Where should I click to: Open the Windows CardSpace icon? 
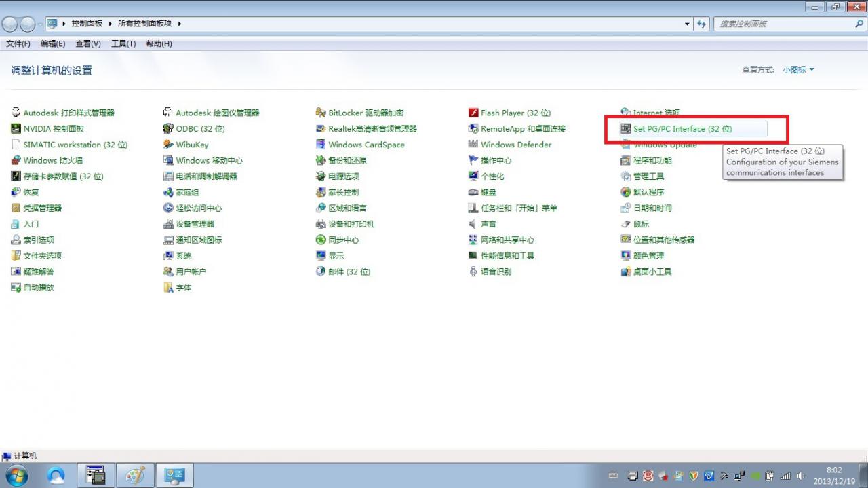(321, 145)
